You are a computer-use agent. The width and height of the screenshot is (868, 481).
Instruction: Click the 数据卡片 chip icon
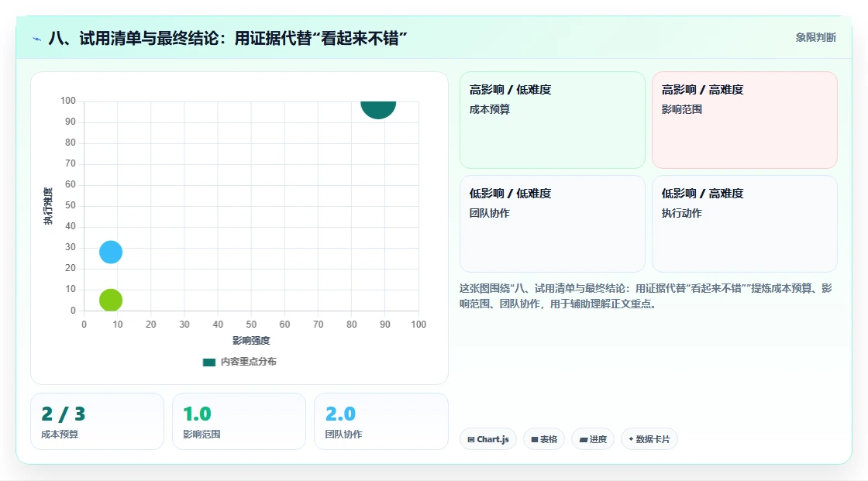631,439
